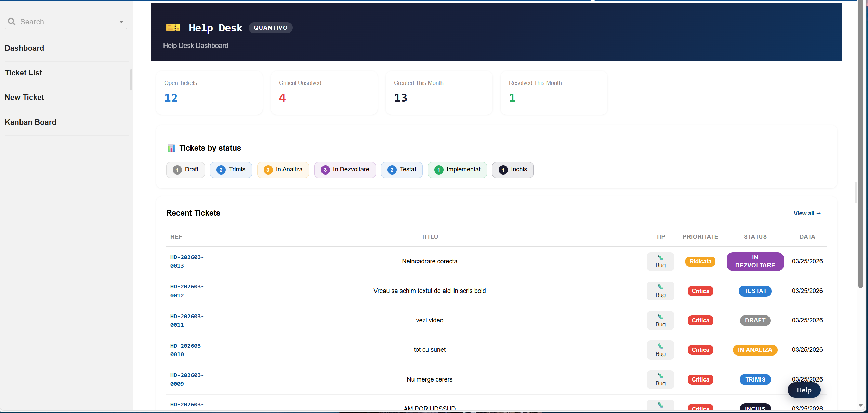This screenshot has height=413, width=868.
Task: Click bug icon in HD-202603-0013 row
Action: coord(660,257)
